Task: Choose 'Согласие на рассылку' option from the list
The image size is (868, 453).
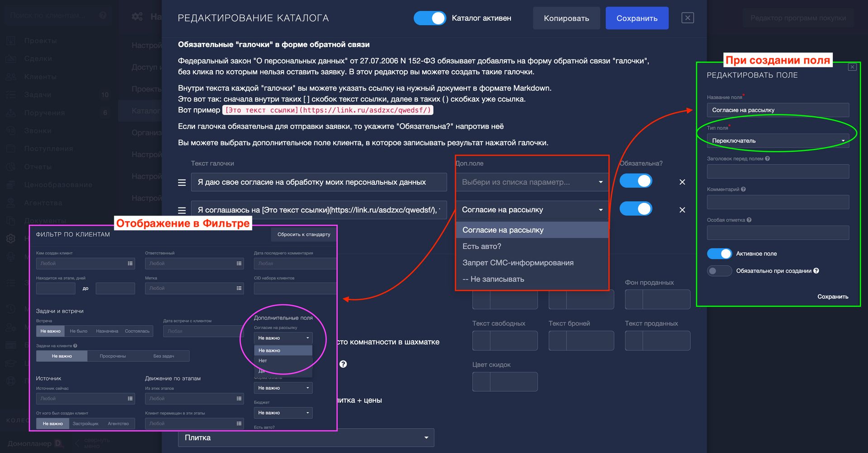Action: [532, 230]
